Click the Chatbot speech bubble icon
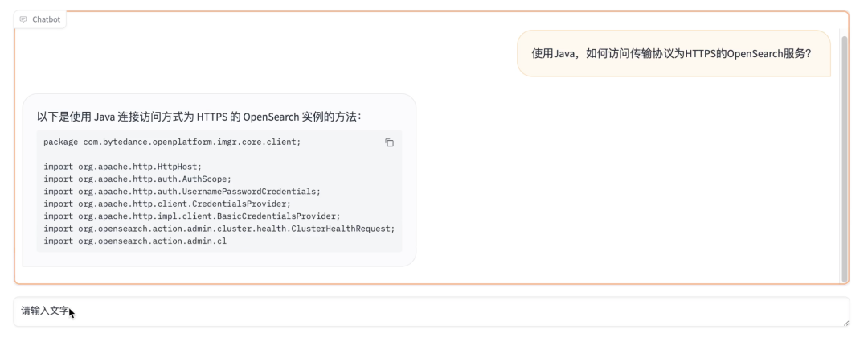Image resolution: width=868 pixels, height=338 pixels. [23, 19]
